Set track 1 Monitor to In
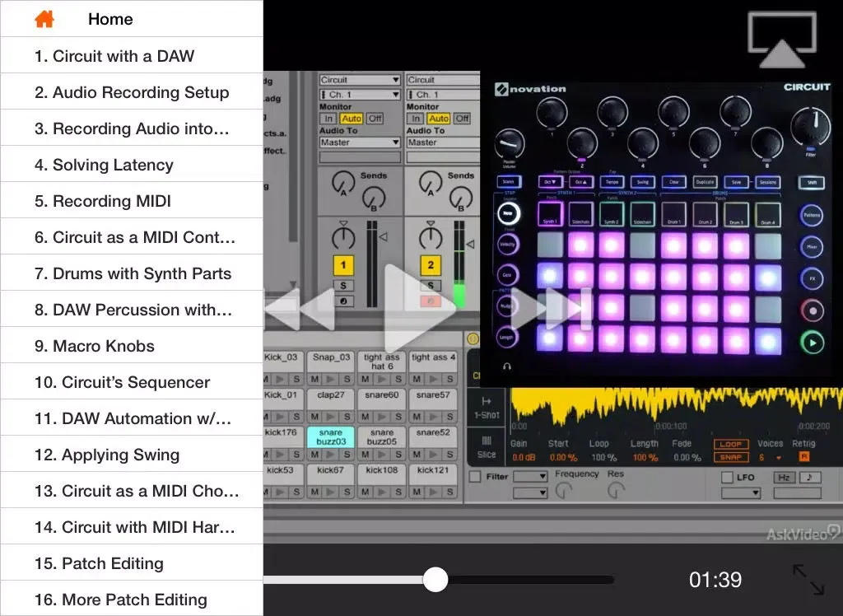Viewport: 843px width, 616px height. 328,119
